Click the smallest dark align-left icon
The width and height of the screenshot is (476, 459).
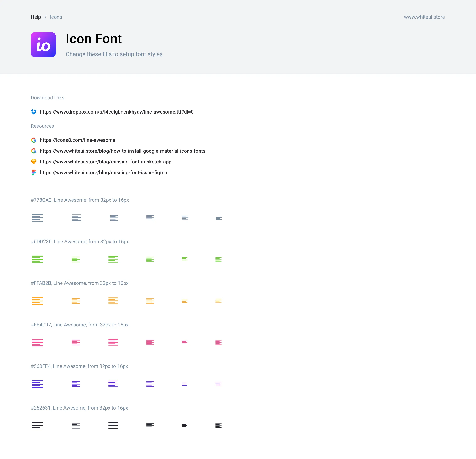[x=218, y=426]
